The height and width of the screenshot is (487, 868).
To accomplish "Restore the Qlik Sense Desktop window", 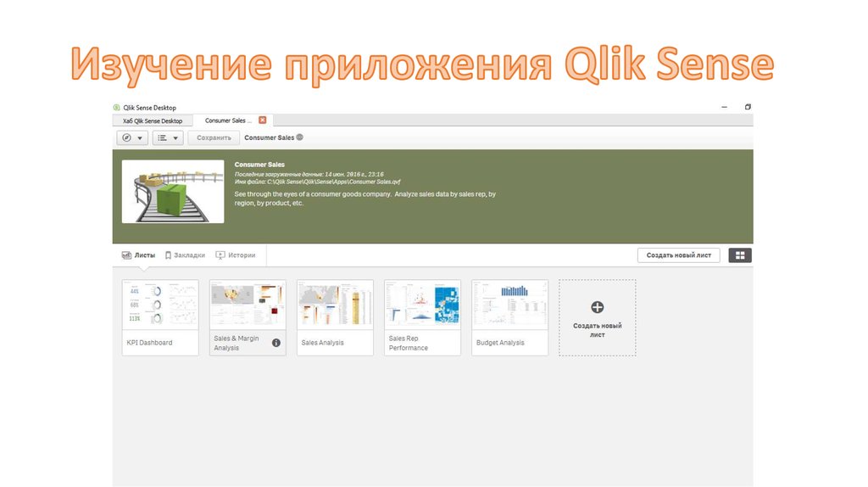I will coord(748,107).
